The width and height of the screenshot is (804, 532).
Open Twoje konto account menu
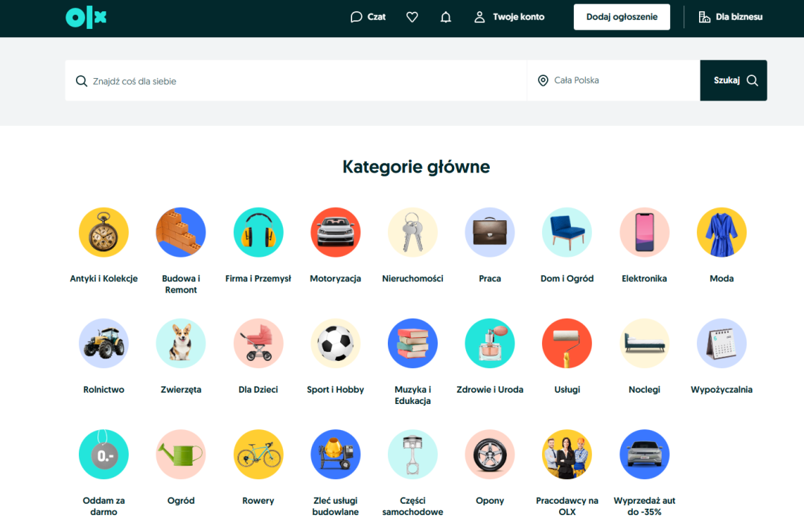coord(509,17)
